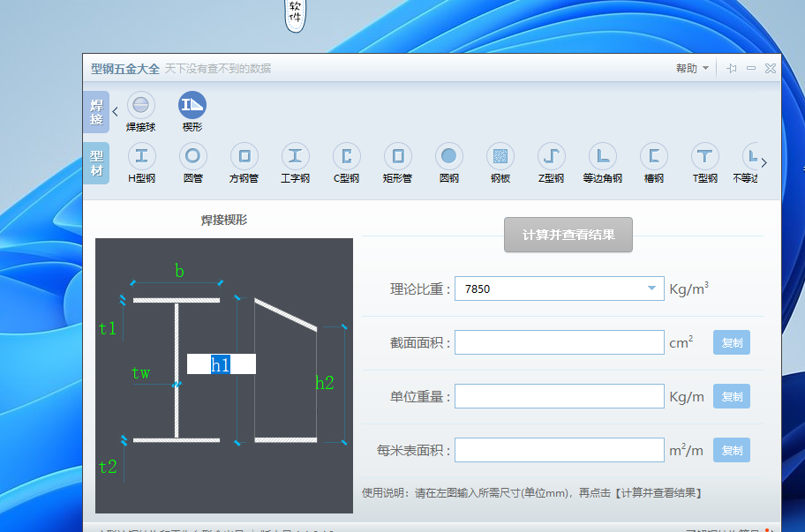Choose the 工字钢 I-beam icon
The image size is (805, 532).
pos(295,156)
